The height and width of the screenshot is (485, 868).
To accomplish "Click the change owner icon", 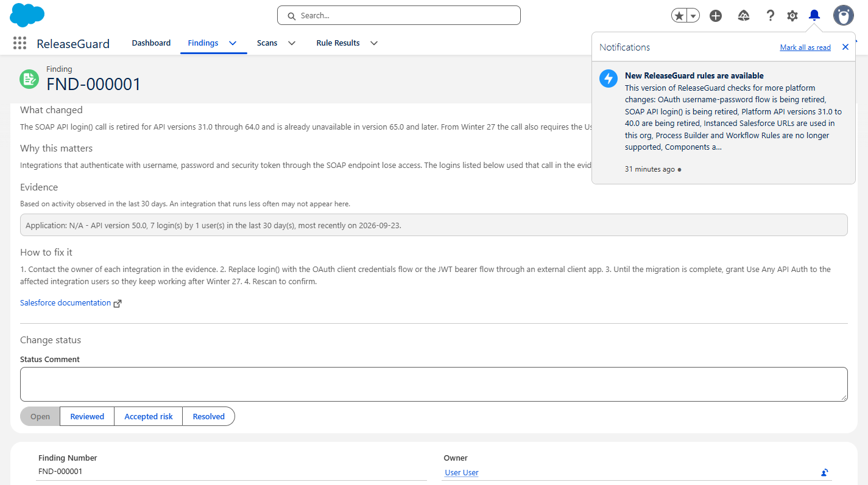I will coord(824,472).
